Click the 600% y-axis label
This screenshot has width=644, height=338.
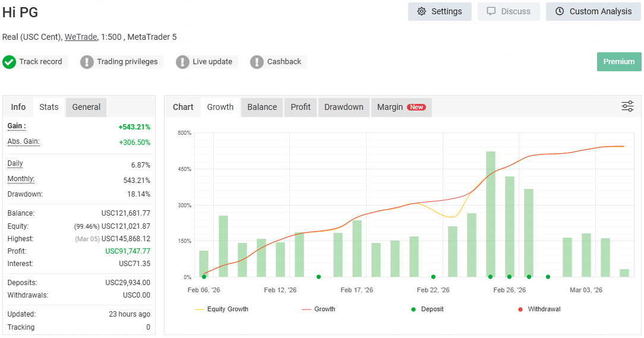pos(184,133)
